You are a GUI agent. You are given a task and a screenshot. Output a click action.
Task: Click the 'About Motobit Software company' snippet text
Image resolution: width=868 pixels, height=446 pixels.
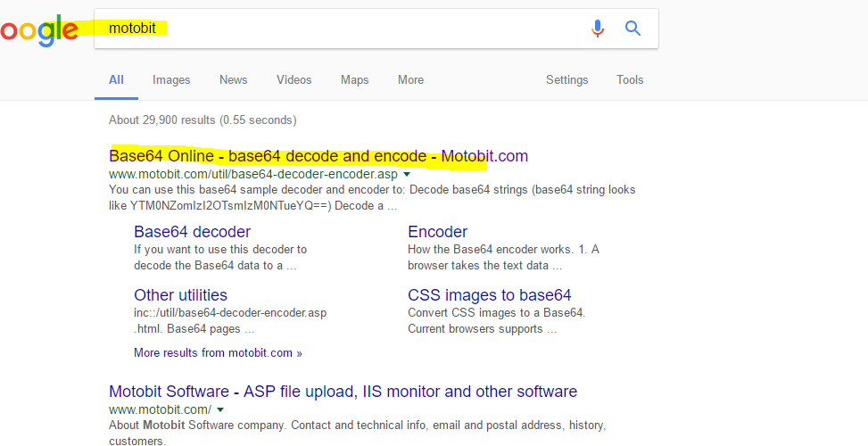click(358, 434)
